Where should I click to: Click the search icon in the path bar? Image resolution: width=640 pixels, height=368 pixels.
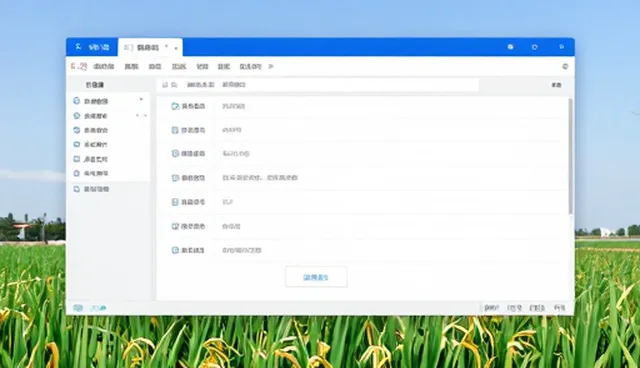click(x=174, y=85)
